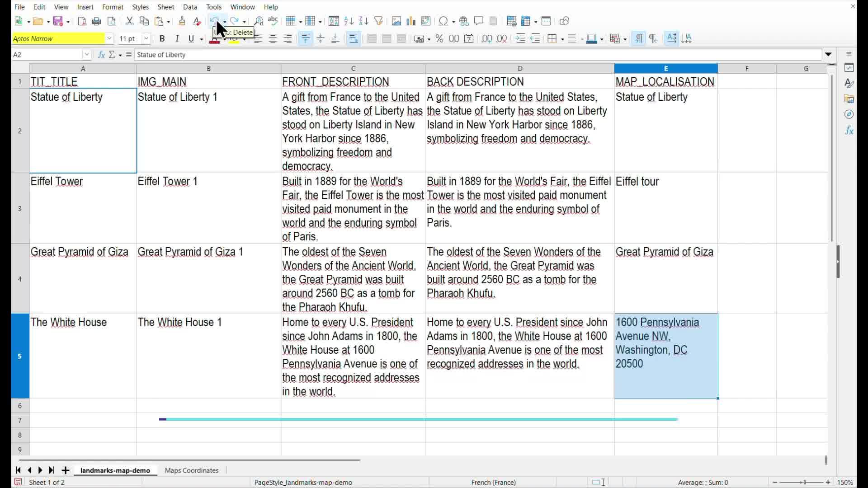Open the 11 pt font size dropdown
Screen dimensions: 868x488
click(x=146, y=39)
